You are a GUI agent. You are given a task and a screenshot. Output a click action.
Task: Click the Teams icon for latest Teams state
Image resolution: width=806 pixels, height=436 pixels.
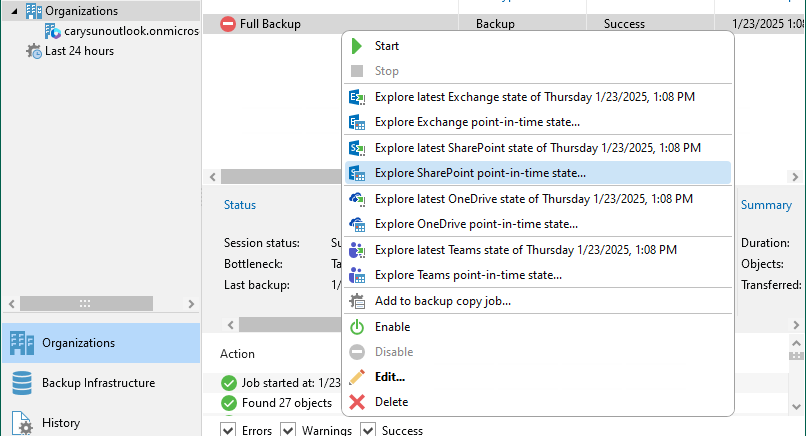point(357,250)
